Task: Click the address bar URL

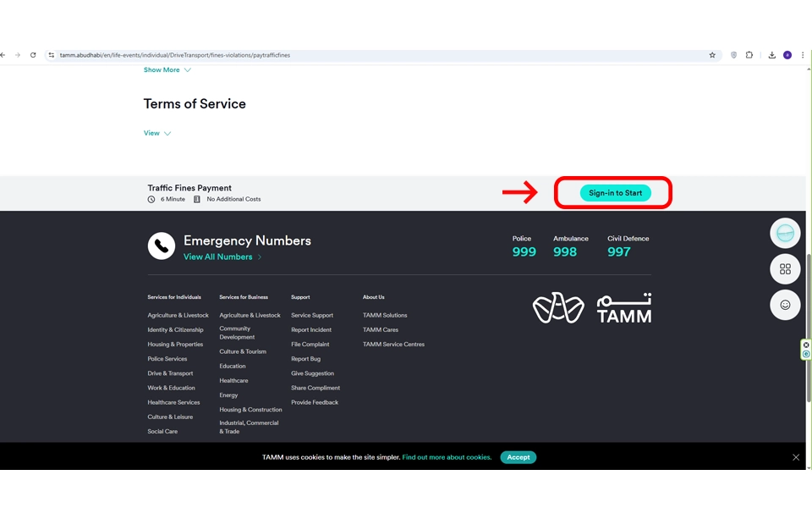Action: point(174,55)
